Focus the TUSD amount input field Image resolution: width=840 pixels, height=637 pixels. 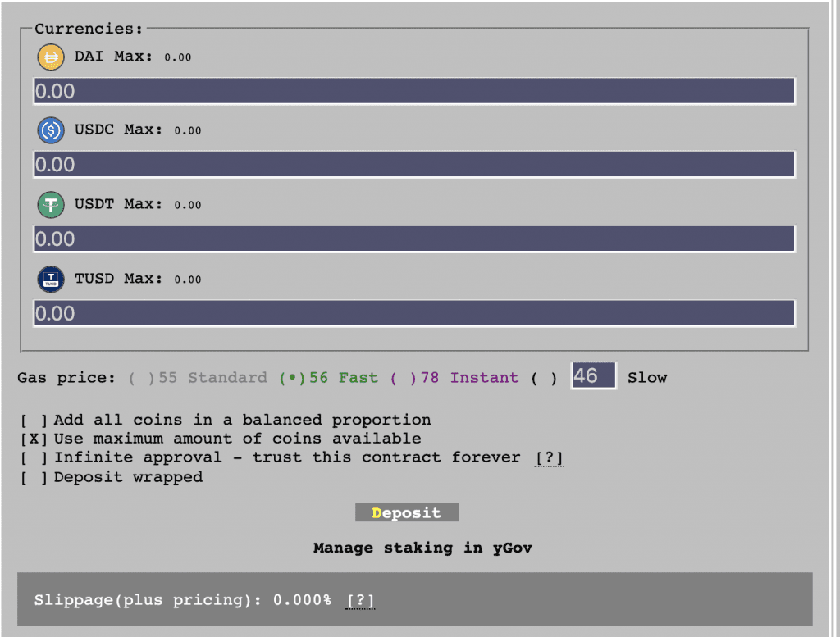tap(413, 313)
